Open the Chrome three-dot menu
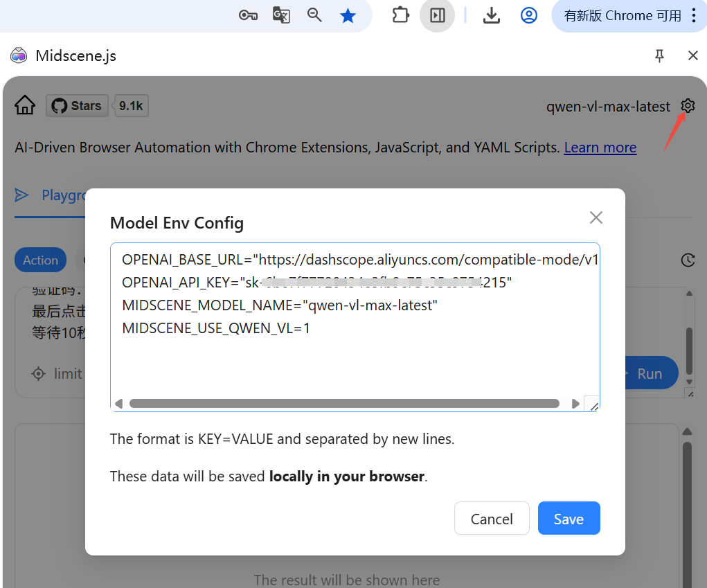This screenshot has height=588, width=707. pyautogui.click(x=694, y=15)
